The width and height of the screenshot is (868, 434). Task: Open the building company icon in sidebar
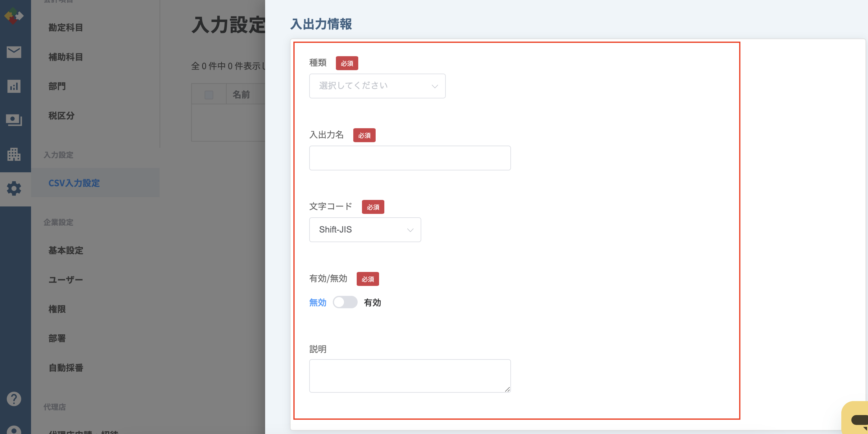click(x=14, y=154)
